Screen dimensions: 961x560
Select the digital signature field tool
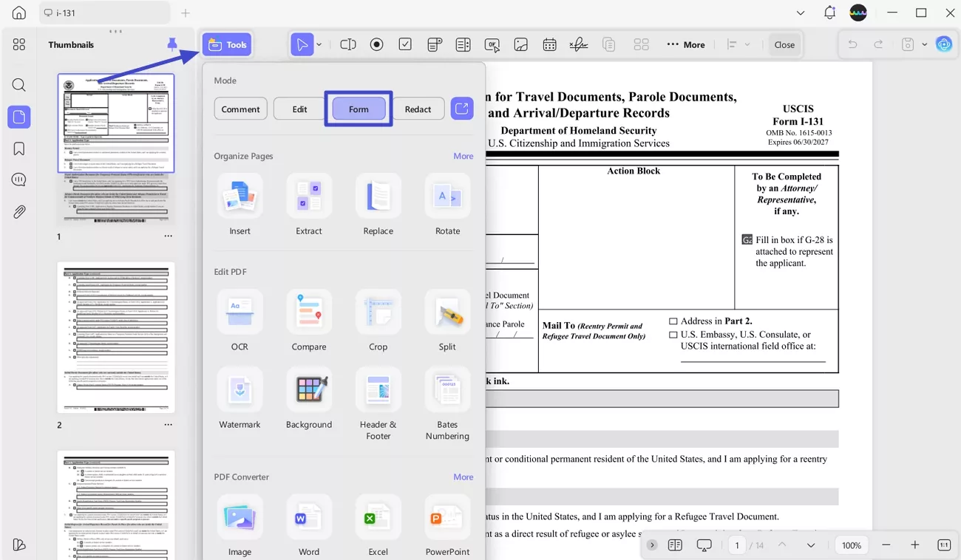(x=578, y=44)
